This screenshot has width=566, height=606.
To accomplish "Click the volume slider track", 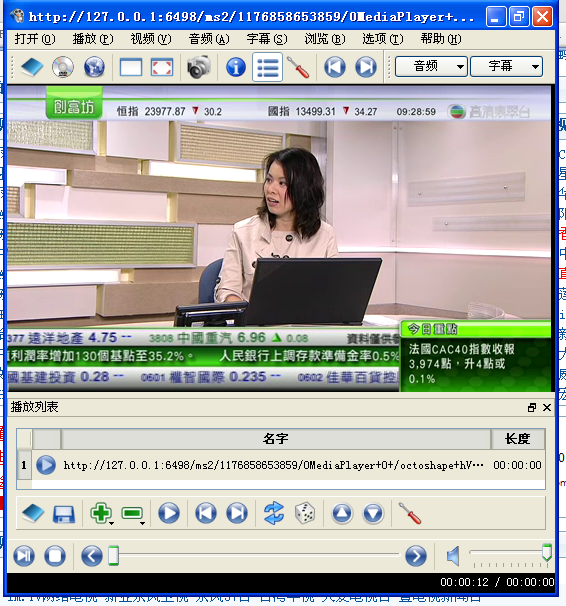I will pyautogui.click(x=510, y=553).
